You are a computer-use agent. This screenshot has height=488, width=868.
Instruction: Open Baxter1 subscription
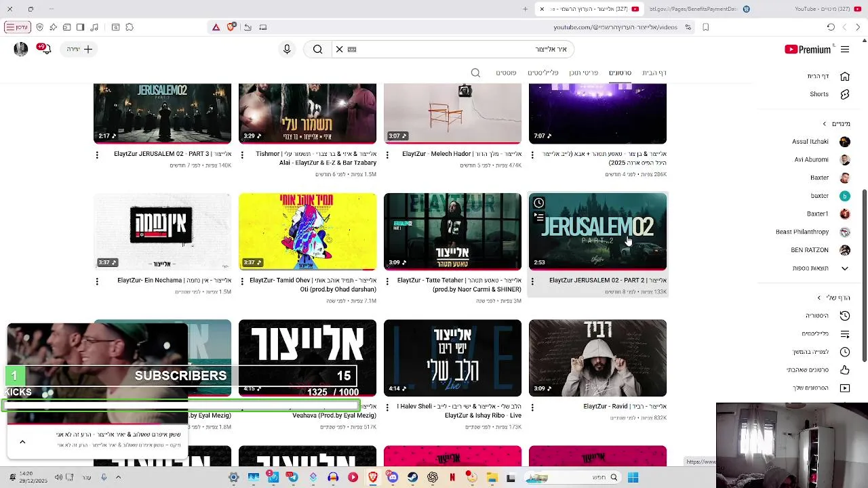pos(829,214)
